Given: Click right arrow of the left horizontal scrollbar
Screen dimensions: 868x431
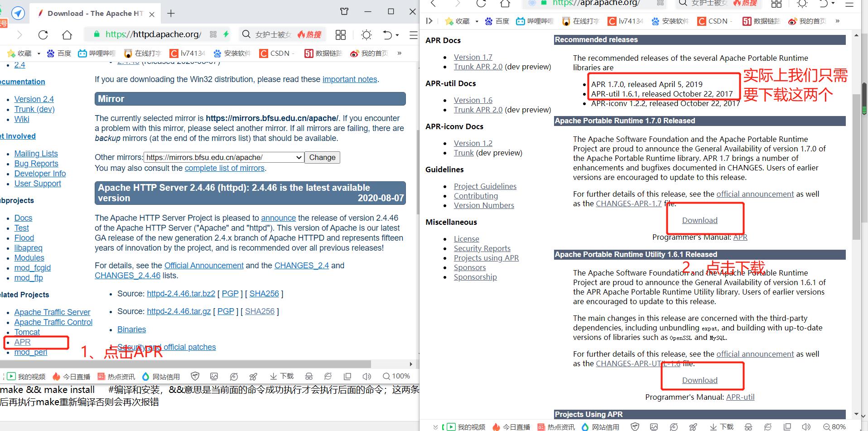Looking at the screenshot, I should [x=411, y=364].
